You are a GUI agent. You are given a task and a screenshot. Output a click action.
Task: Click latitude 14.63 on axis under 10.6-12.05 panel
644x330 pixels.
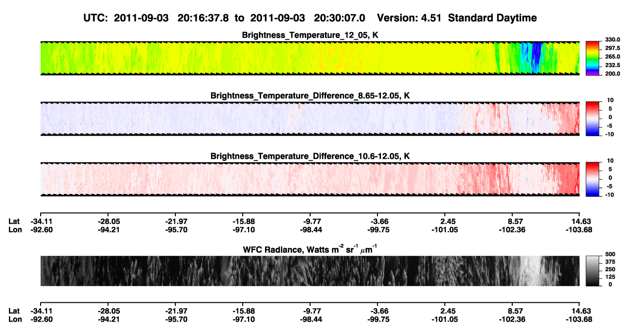tap(581, 221)
